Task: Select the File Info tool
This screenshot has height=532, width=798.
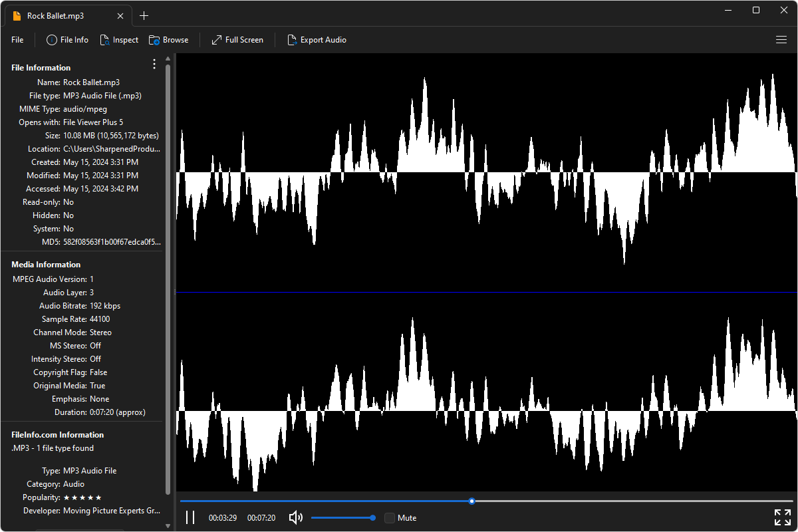Action: (66, 39)
